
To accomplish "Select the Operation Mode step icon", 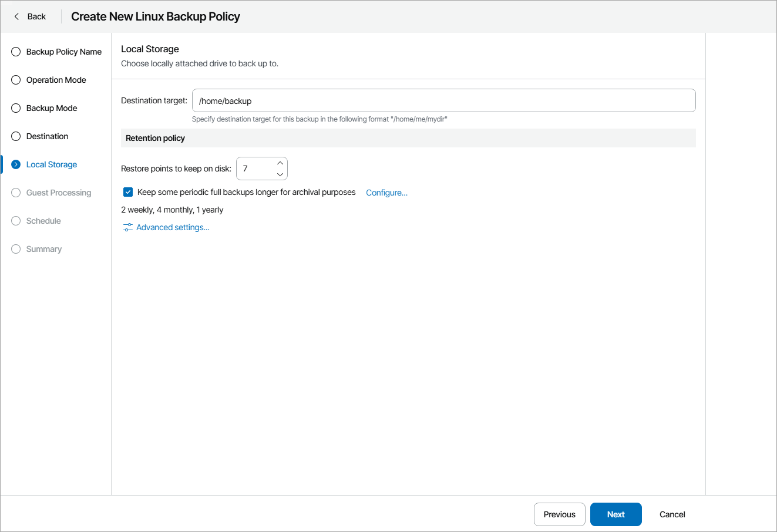I will [x=15, y=80].
